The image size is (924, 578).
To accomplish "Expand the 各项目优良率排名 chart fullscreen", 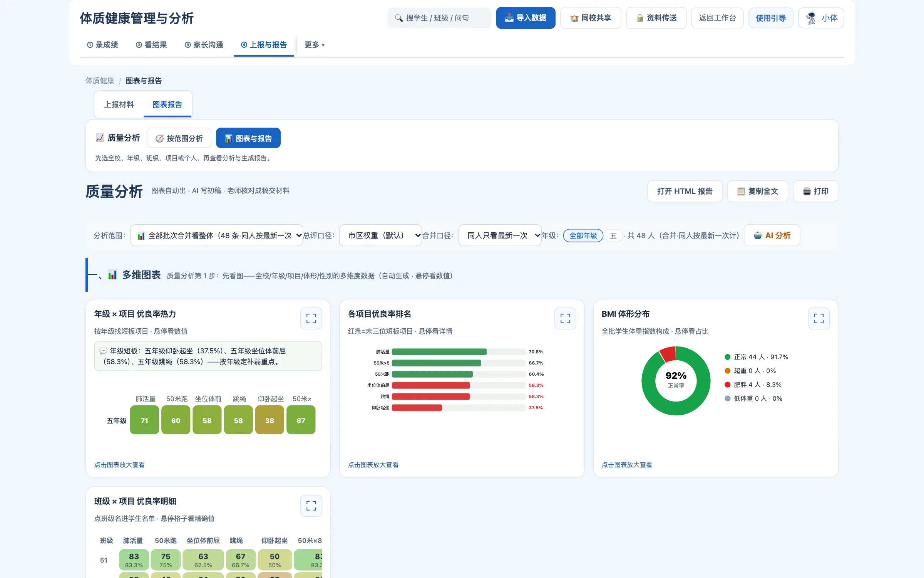I will [565, 318].
